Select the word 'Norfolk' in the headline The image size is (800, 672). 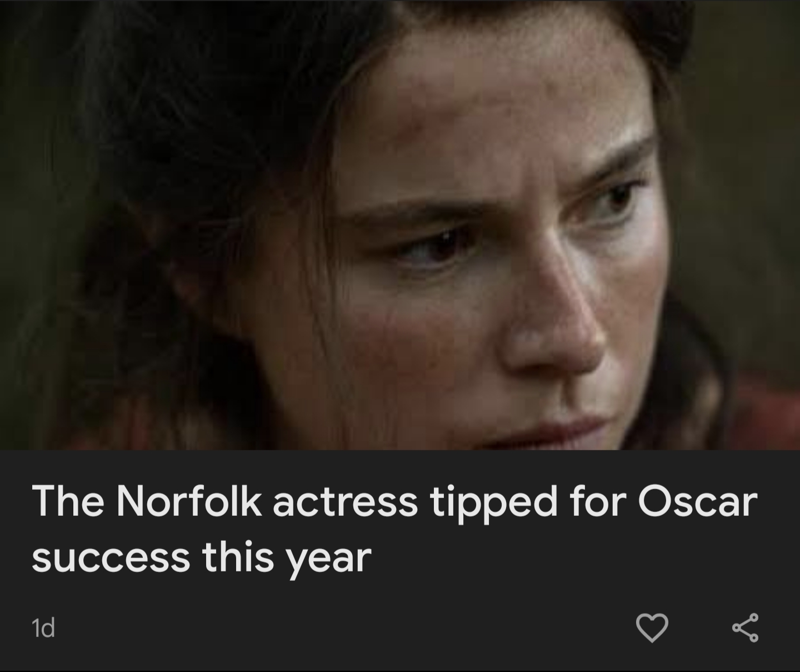[189, 501]
